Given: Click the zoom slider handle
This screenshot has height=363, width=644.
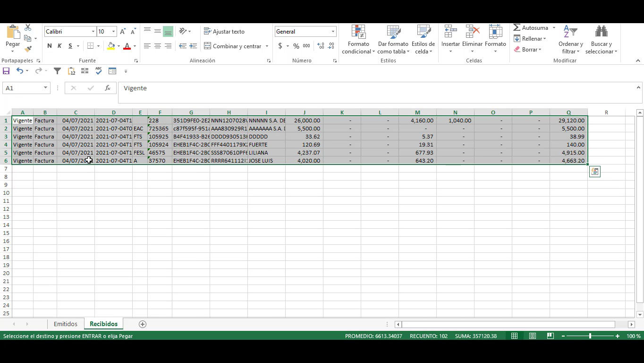Looking at the screenshot, I should click(x=590, y=336).
